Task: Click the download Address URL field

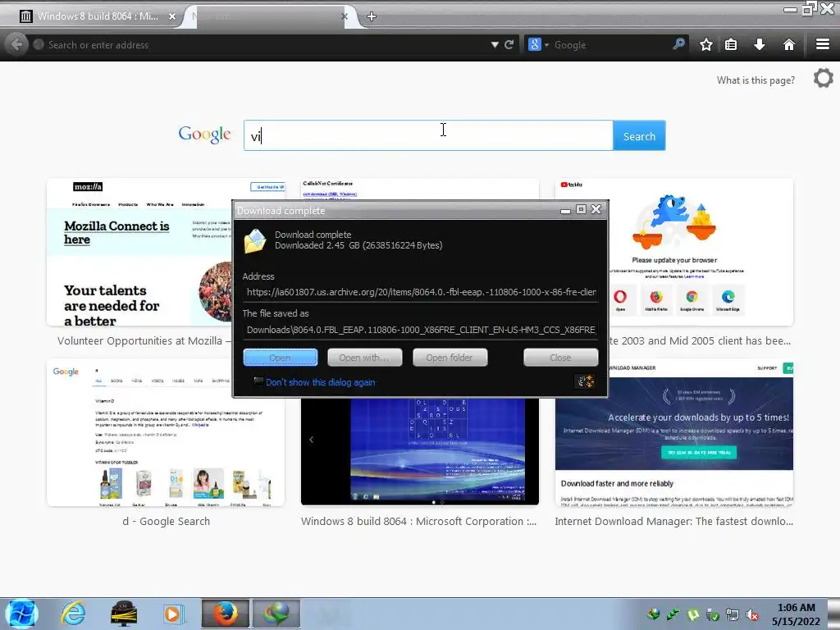Action: [421, 292]
